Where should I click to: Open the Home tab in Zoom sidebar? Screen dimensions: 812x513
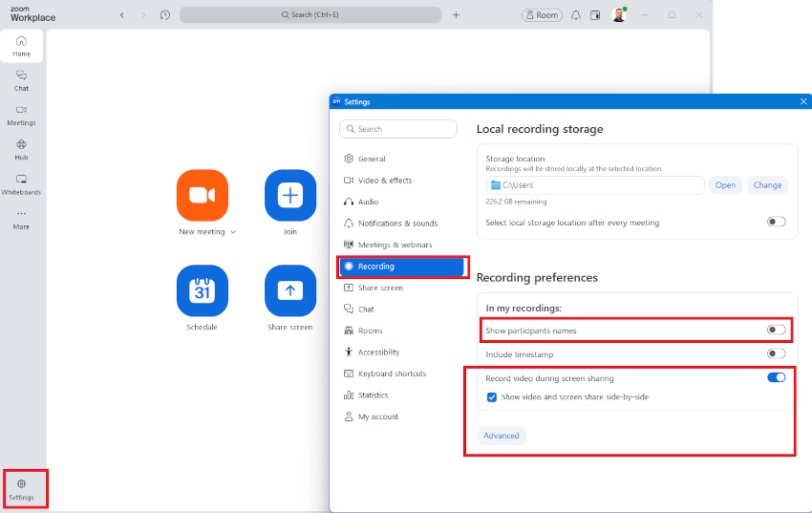point(21,46)
